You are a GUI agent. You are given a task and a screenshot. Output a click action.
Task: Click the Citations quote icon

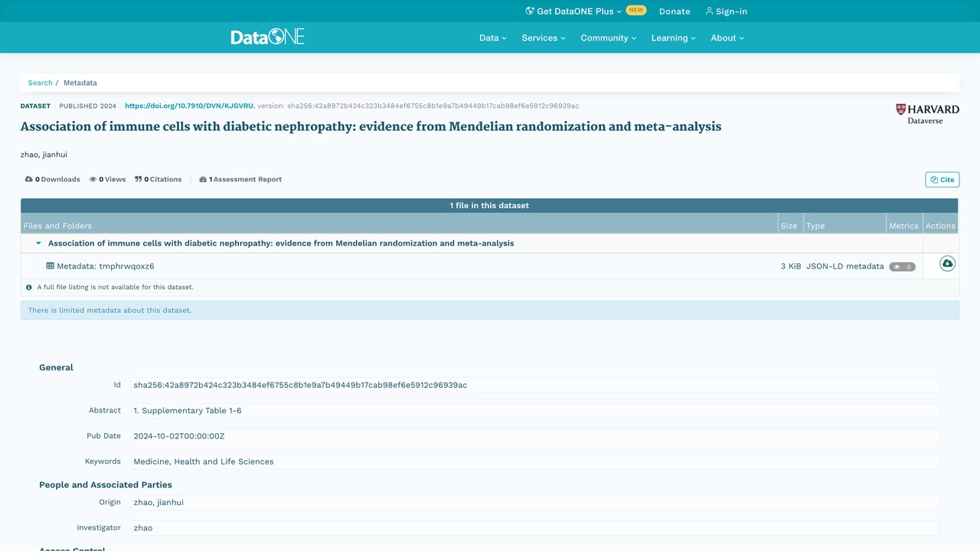139,179
